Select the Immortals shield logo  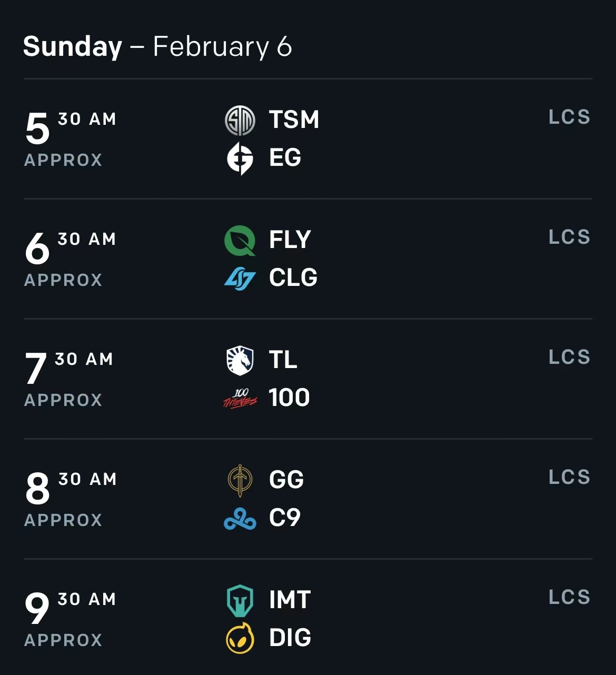240,601
